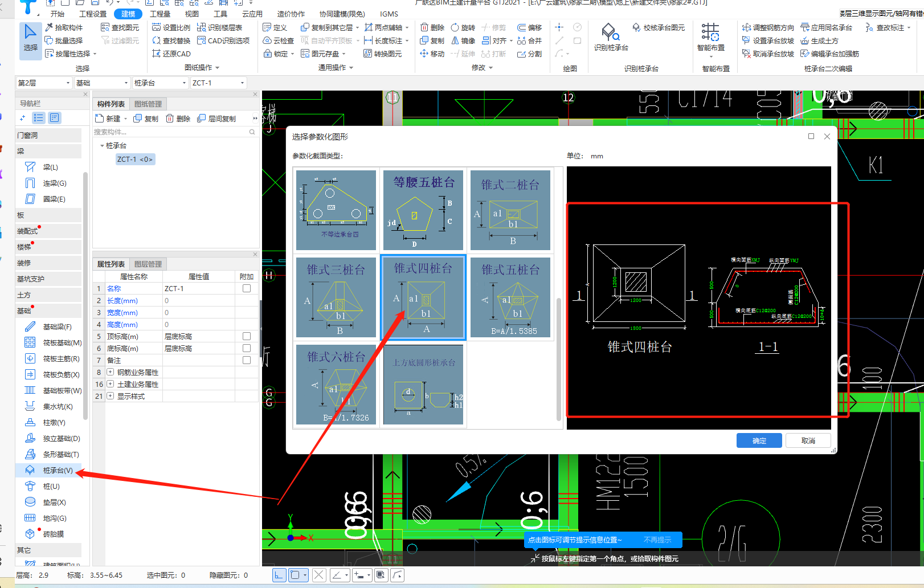Viewport: 924px width, 588px height.
Task: Click the 长度(mm) value cell
Action: tap(198, 300)
